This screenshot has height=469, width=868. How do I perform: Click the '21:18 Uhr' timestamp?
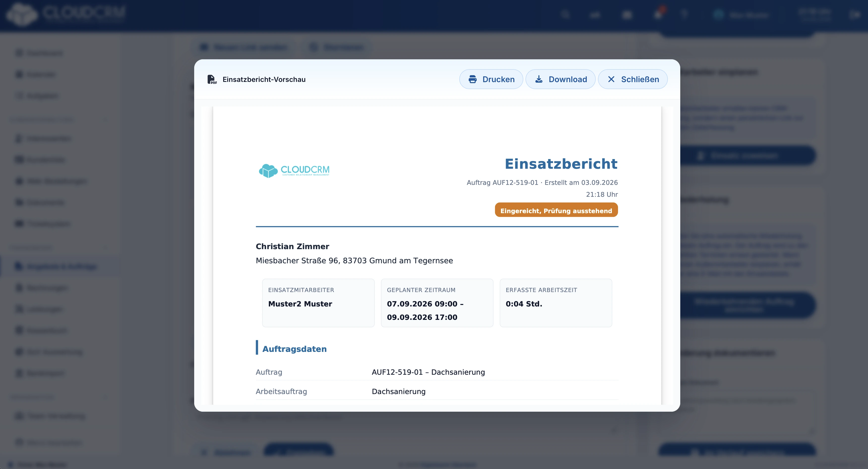(x=602, y=195)
